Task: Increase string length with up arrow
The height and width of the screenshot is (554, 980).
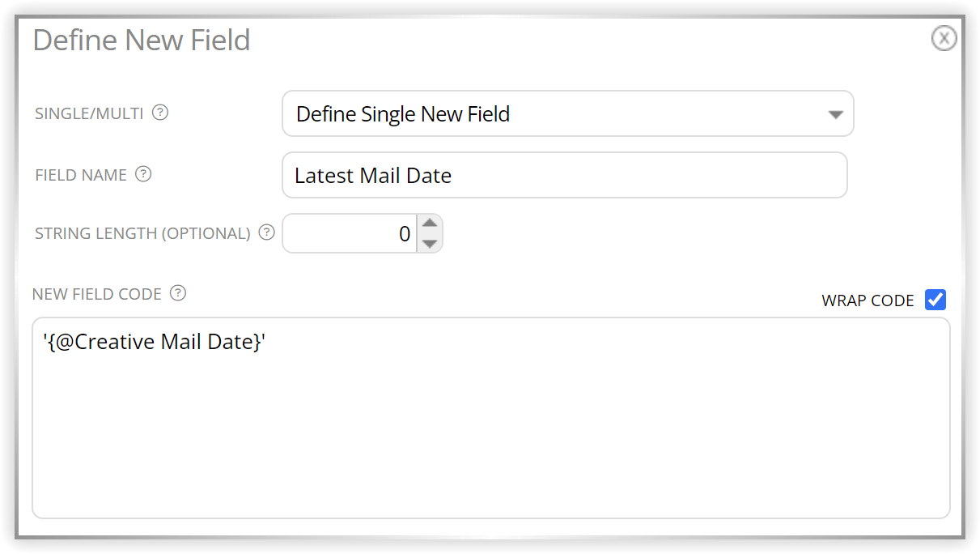Action: (430, 223)
